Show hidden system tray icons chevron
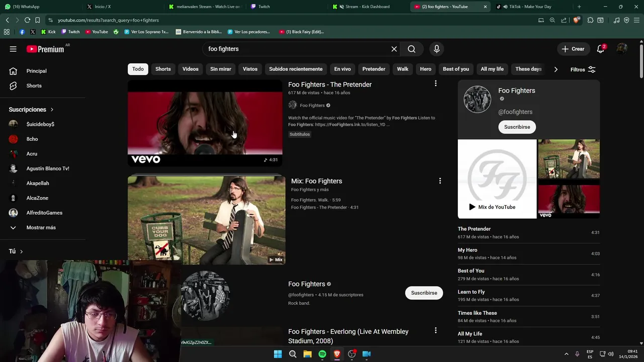 pyautogui.click(x=566, y=354)
